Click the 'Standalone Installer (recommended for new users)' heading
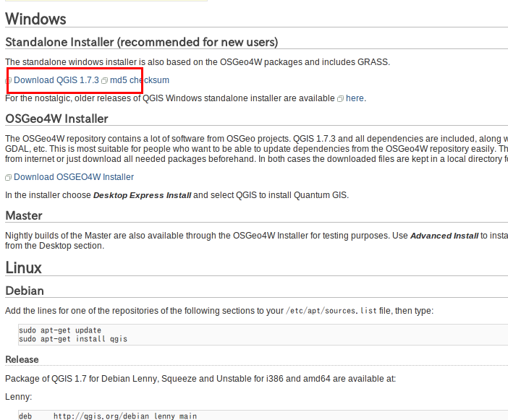The image size is (508, 420). pyautogui.click(x=142, y=42)
